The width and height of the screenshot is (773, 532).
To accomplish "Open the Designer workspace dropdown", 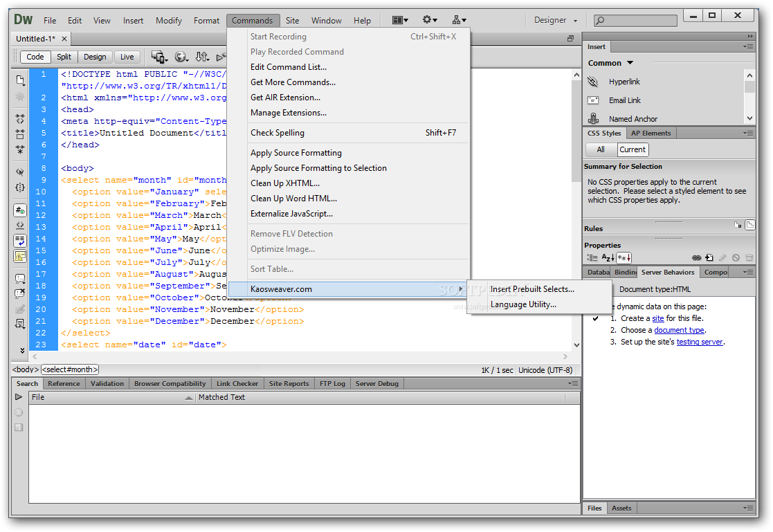I will [x=556, y=21].
